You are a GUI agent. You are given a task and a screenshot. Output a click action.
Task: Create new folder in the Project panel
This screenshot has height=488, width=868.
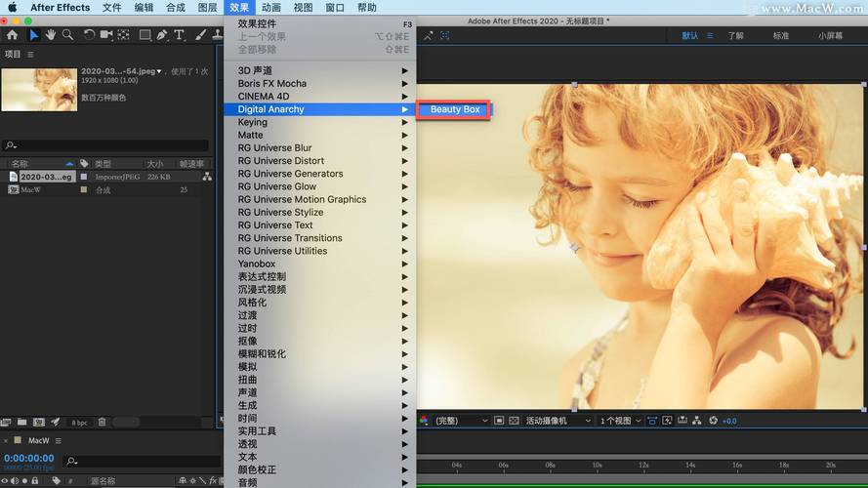[x=22, y=422]
